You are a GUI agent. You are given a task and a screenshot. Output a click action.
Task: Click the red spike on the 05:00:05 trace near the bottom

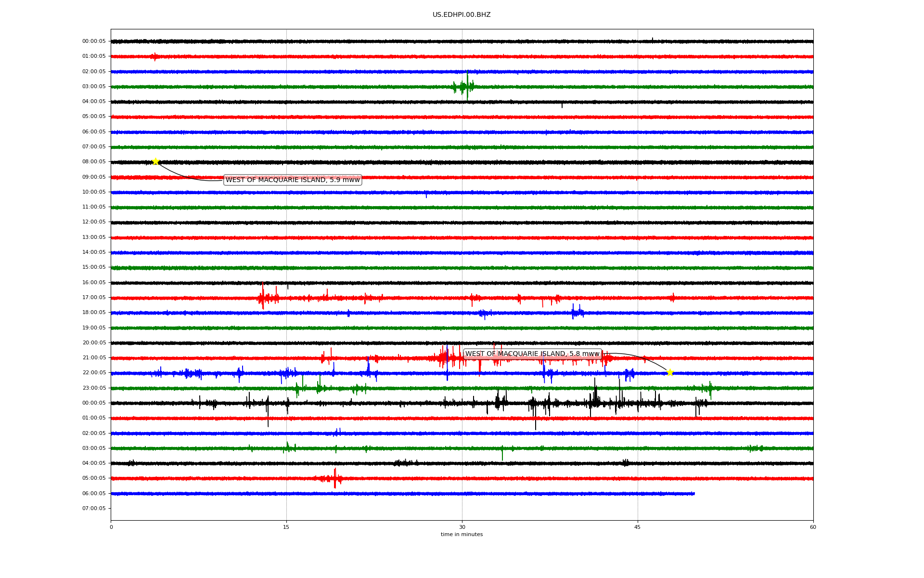tap(335, 478)
